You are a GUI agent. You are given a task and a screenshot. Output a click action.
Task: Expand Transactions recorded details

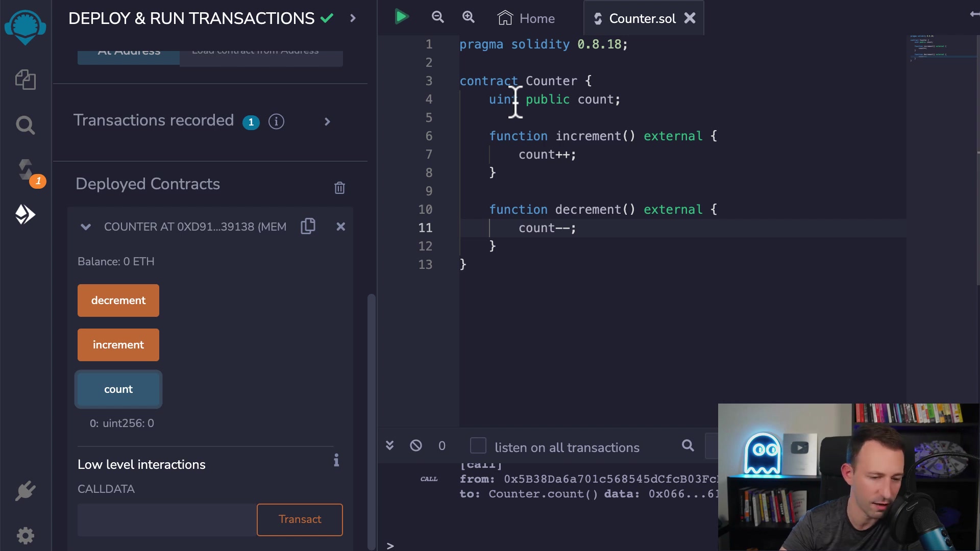tap(327, 121)
